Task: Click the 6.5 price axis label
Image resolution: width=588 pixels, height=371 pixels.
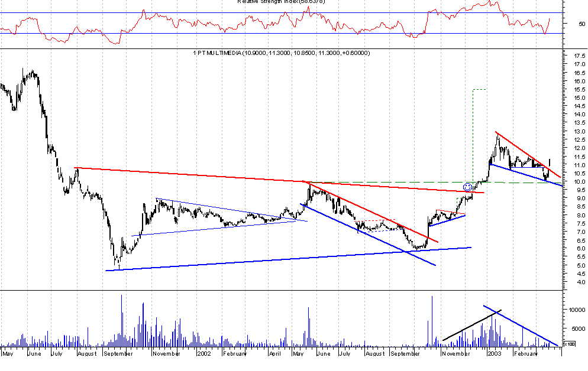Action: pos(581,240)
